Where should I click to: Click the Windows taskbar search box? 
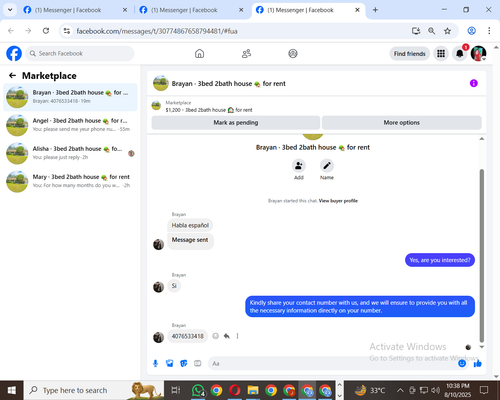94,390
